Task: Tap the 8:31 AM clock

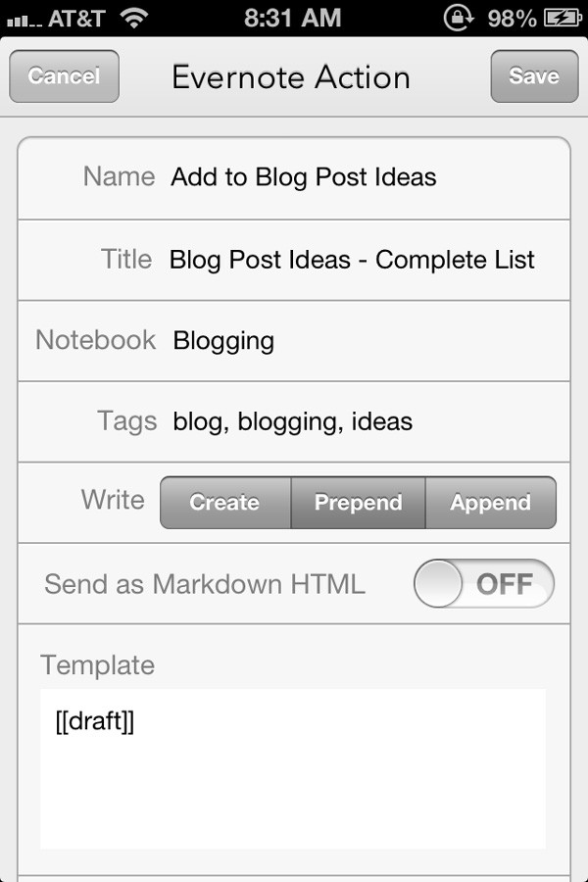Action: coord(293,18)
